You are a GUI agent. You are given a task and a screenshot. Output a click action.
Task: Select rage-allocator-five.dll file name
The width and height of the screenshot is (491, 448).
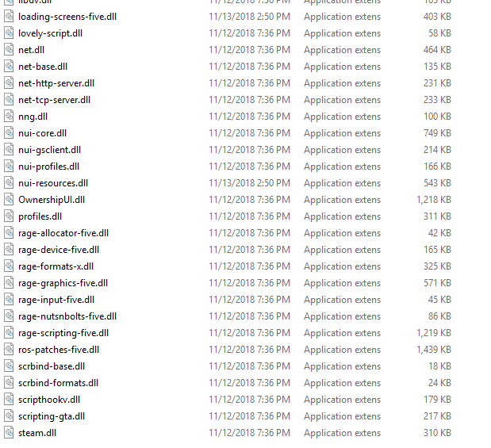pyautogui.click(x=63, y=233)
